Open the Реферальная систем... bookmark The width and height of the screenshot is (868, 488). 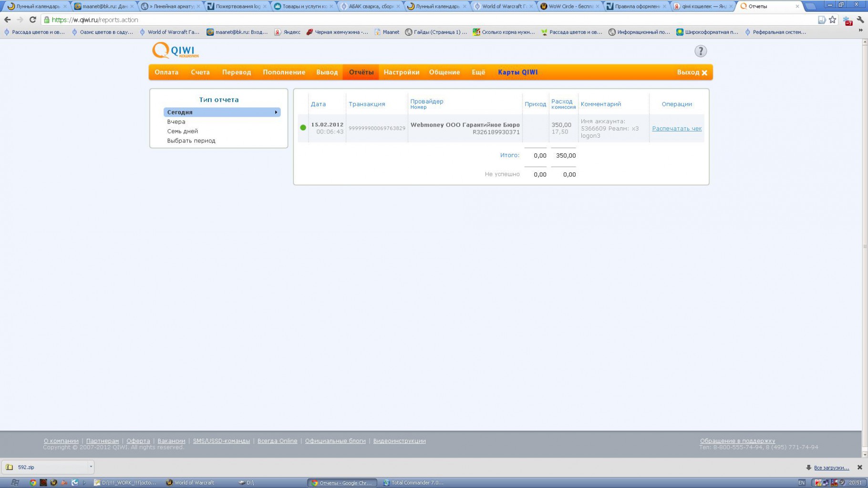[775, 32]
